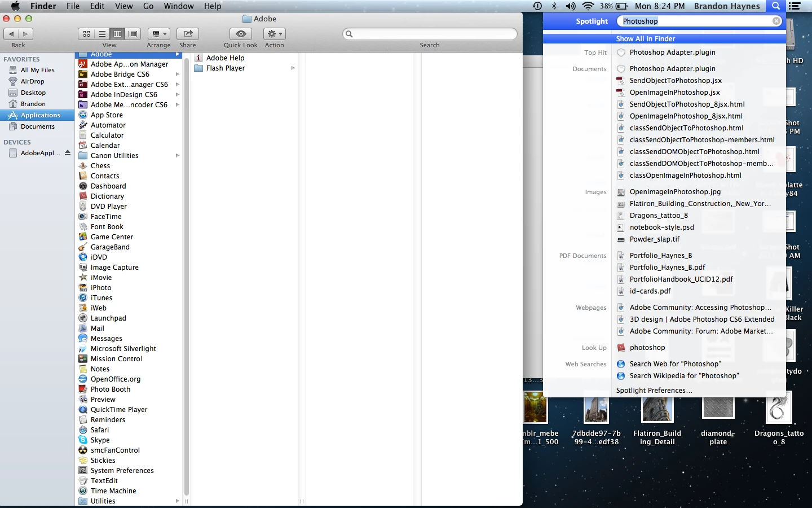Select Photo Booth application
This screenshot has width=812, height=508.
coord(111,389)
